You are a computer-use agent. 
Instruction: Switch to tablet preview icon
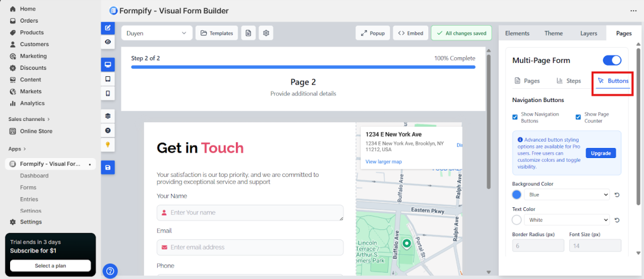pos(108,79)
